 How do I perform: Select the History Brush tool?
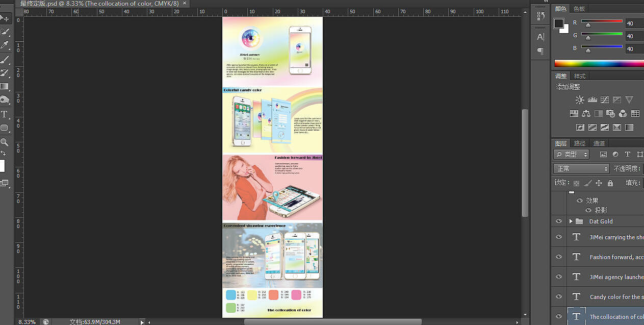[x=4, y=73]
